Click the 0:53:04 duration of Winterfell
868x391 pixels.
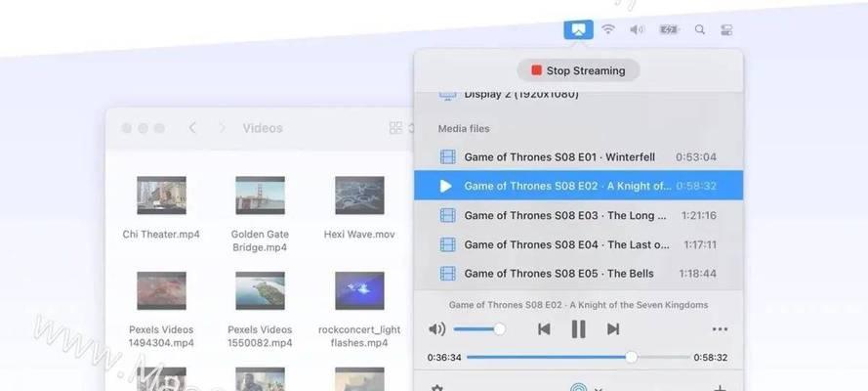click(x=696, y=157)
